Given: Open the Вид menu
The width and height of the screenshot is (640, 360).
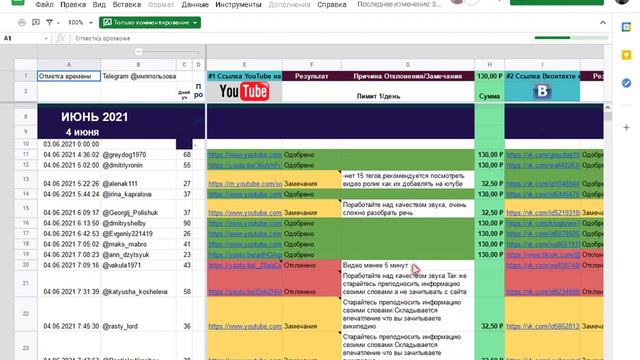Looking at the screenshot, I should tap(99, 4).
